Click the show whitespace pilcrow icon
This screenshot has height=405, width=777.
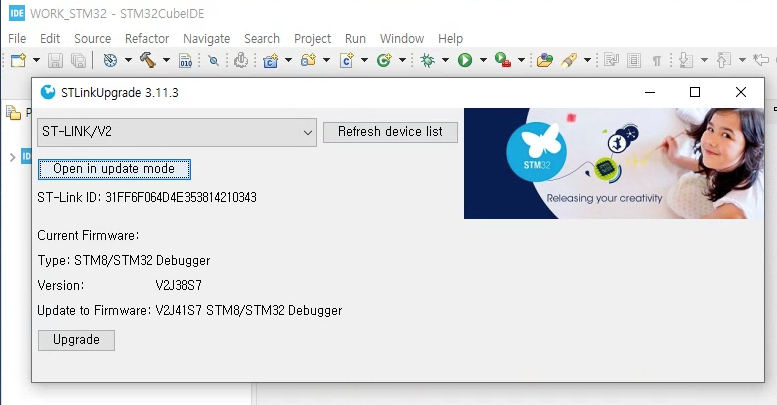pyautogui.click(x=657, y=61)
